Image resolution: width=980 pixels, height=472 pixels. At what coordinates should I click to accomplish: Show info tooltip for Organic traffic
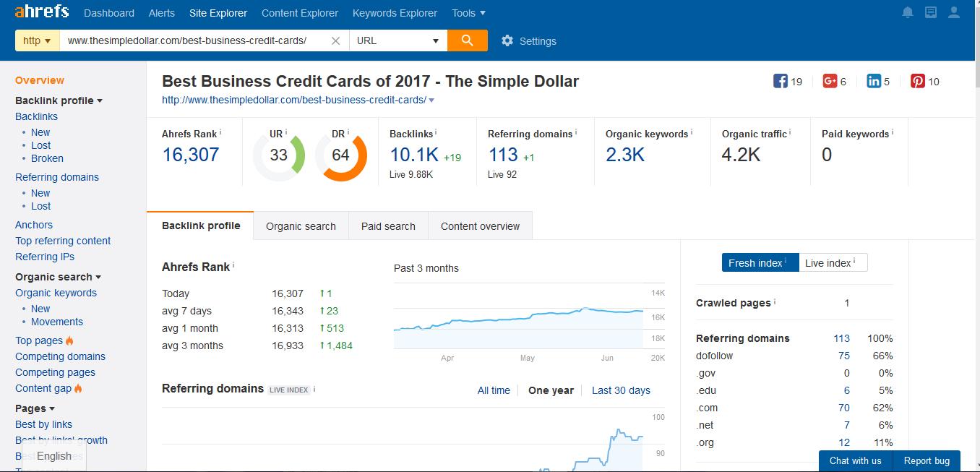click(x=790, y=132)
